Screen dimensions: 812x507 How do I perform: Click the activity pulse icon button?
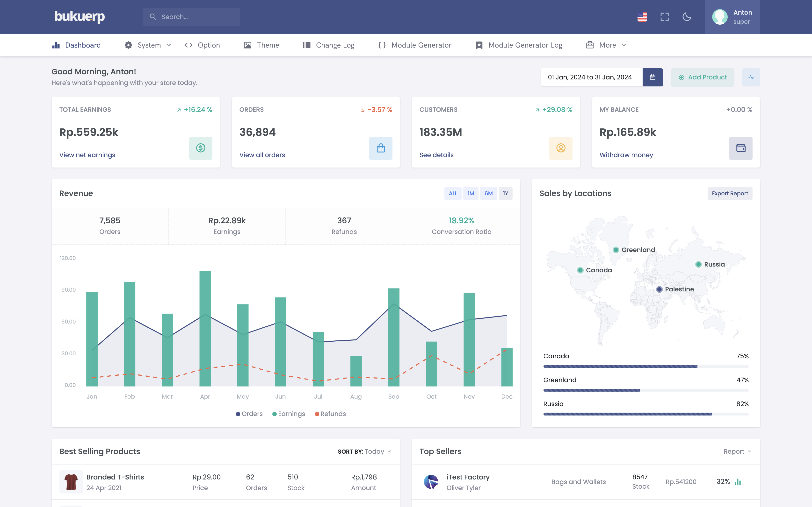pyautogui.click(x=751, y=77)
